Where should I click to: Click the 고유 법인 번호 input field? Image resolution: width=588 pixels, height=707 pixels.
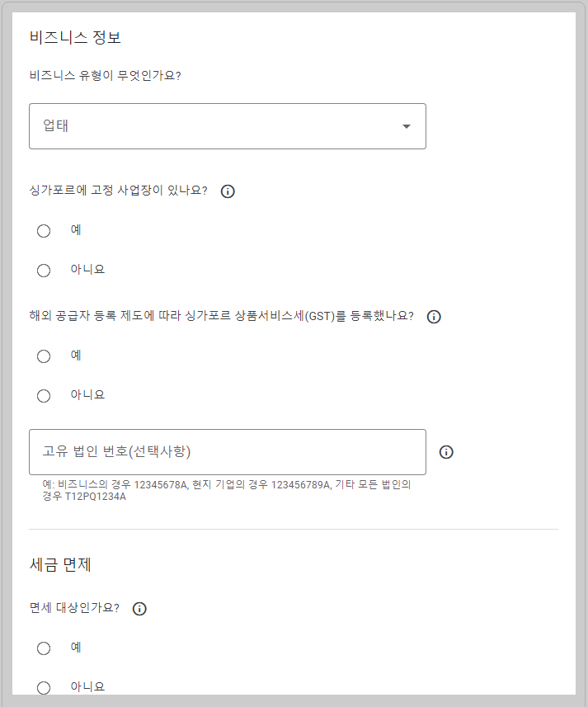click(x=227, y=451)
